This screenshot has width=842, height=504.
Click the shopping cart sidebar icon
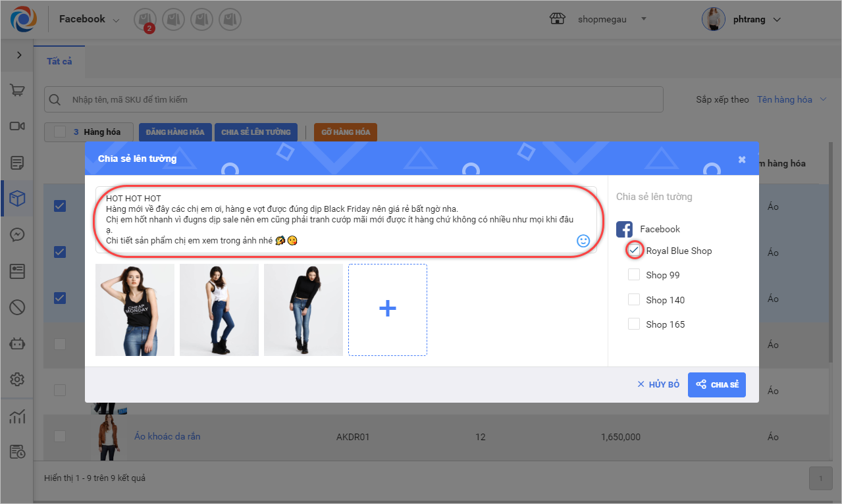point(17,90)
